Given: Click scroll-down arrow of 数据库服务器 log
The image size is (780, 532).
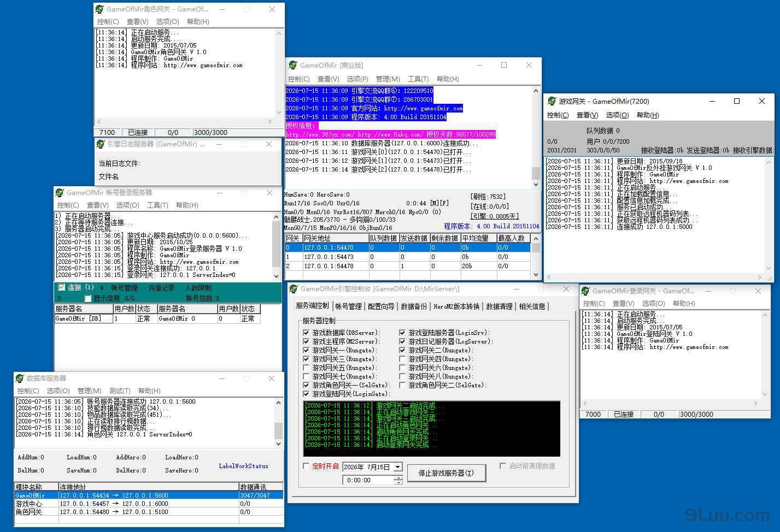Looking at the screenshot, I should pyautogui.click(x=279, y=444).
